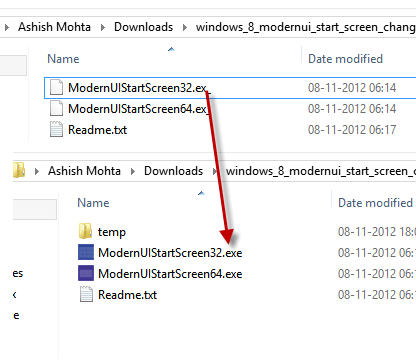
Task: Select the lower Readme.txt notepad icon
Action: coord(86,294)
